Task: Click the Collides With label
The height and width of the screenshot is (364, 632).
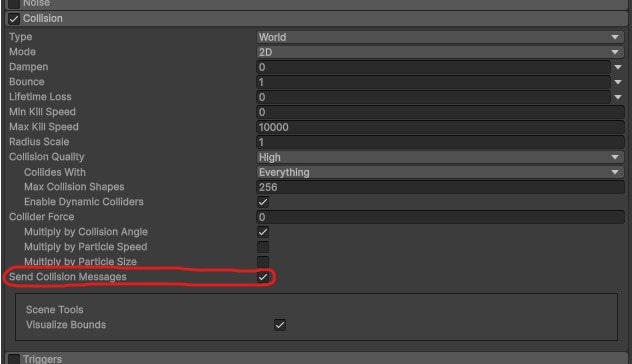Action: pyautogui.click(x=55, y=172)
